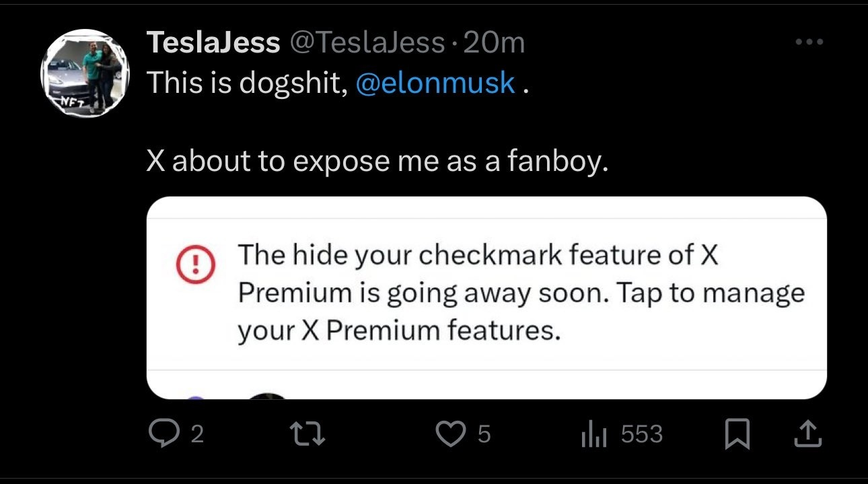Screen dimensions: 868x484
Task: Open the three-dot more options menu
Action: pos(808,42)
